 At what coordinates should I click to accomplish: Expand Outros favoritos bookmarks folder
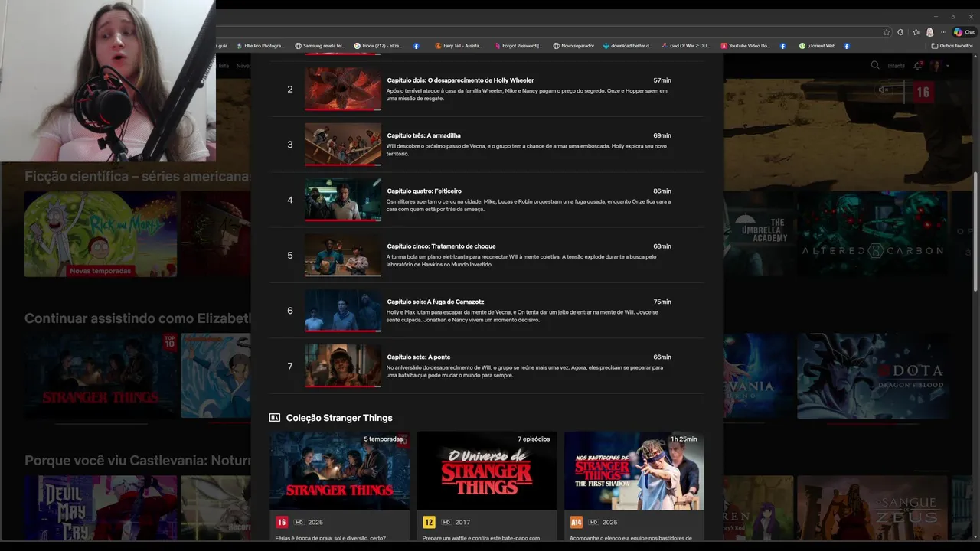[x=952, y=46]
